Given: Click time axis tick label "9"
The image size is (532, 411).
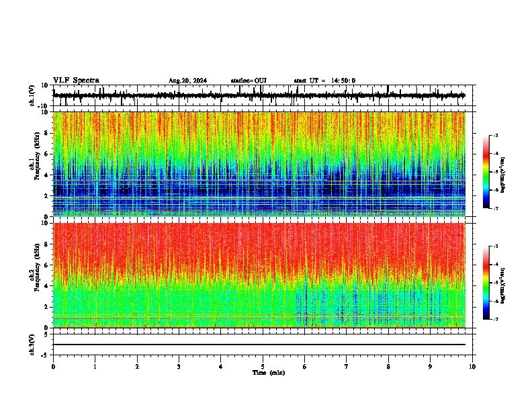Looking at the screenshot, I should (430, 367).
